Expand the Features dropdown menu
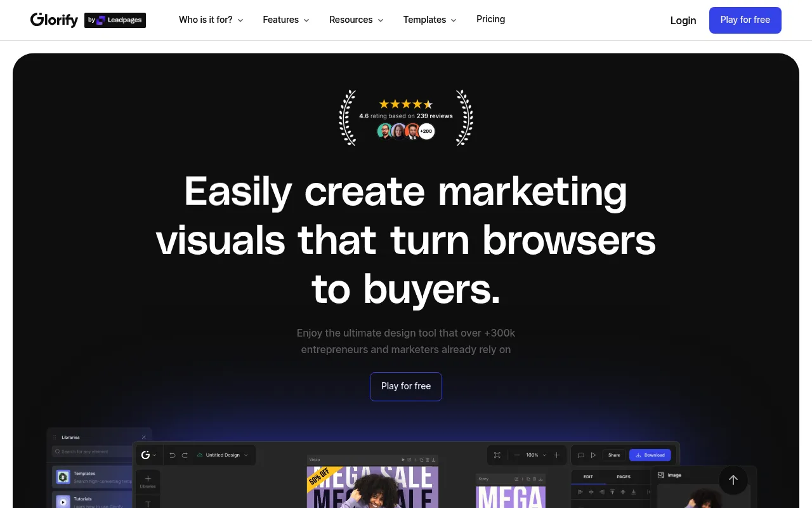Viewport: 812px width, 508px height. [286, 20]
